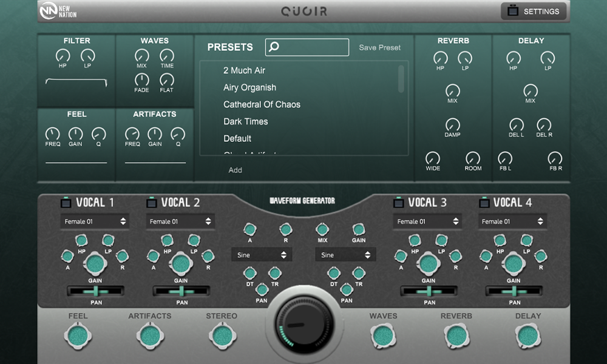This screenshot has width=607, height=364.
Task: Toggle the Vocal 3 power switch
Action: pyautogui.click(x=398, y=203)
